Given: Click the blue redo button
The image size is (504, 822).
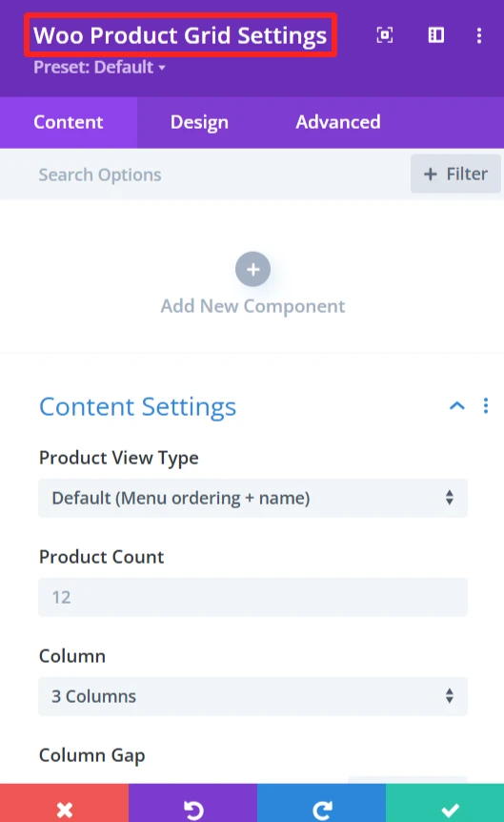Looking at the screenshot, I should 322,803.
